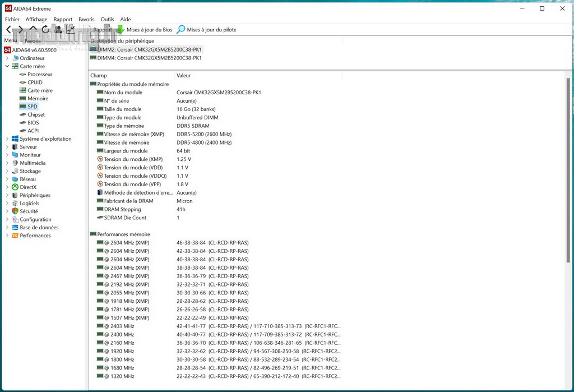Expand the Système d'exploitation node
Screen dimensions: 574x392
point(7,139)
